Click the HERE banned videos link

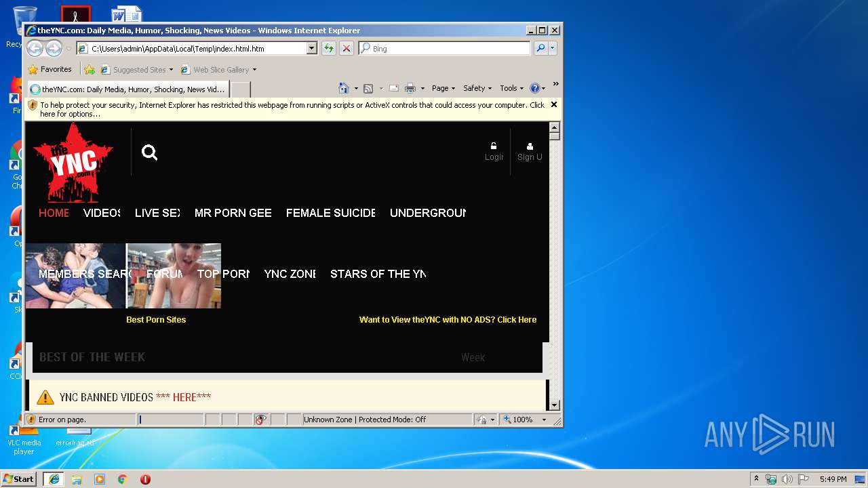tap(183, 397)
